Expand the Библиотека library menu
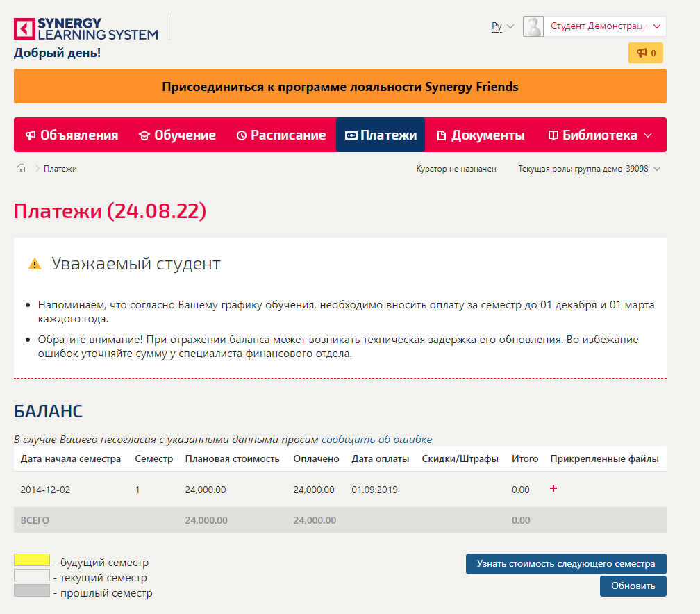This screenshot has height=614, width=700. (x=600, y=135)
